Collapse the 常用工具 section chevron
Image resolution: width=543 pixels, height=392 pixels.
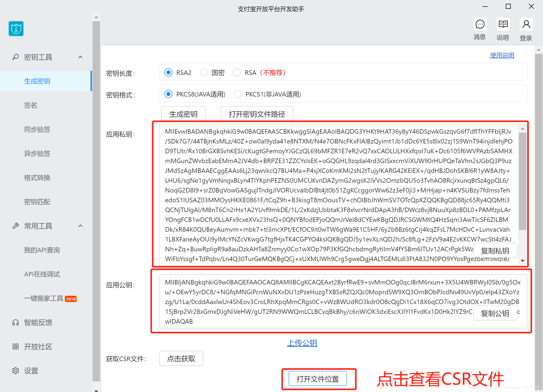pos(80,226)
